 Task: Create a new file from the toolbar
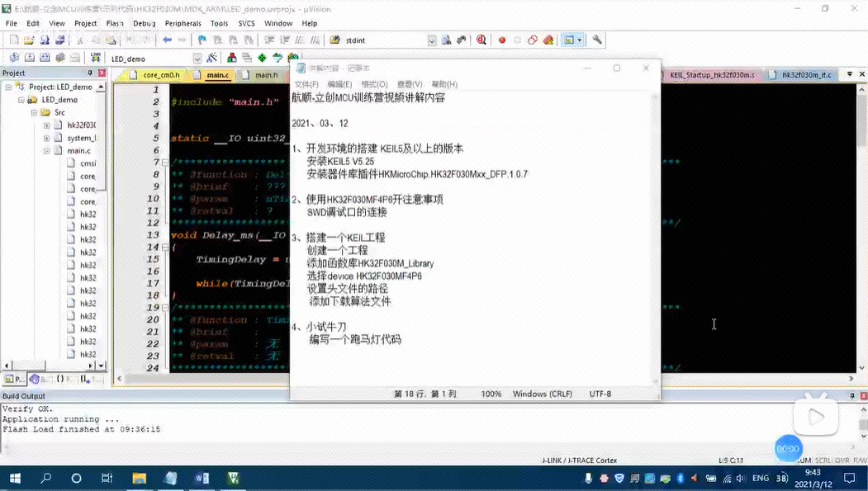pyautogui.click(x=14, y=40)
